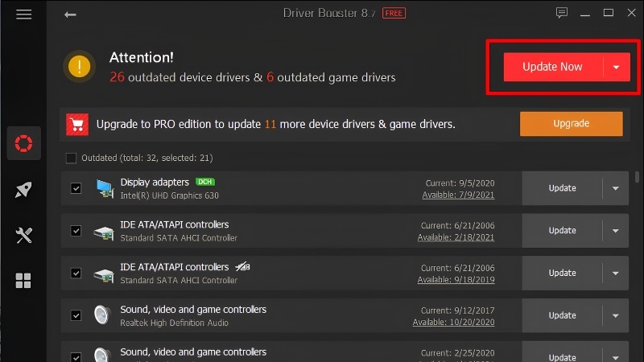Open the Available: 7/9/2021 link
The height and width of the screenshot is (362, 644).
[458, 195]
